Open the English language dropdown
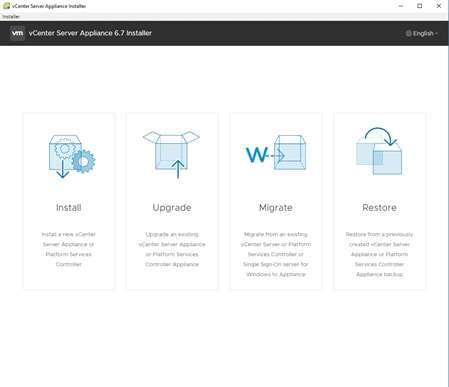 (422, 33)
